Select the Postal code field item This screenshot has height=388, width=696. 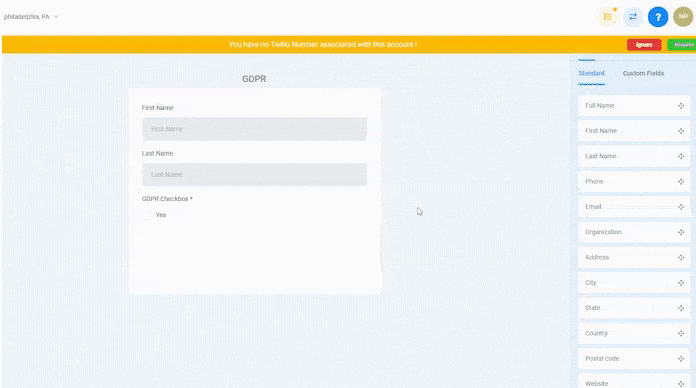pyautogui.click(x=634, y=359)
